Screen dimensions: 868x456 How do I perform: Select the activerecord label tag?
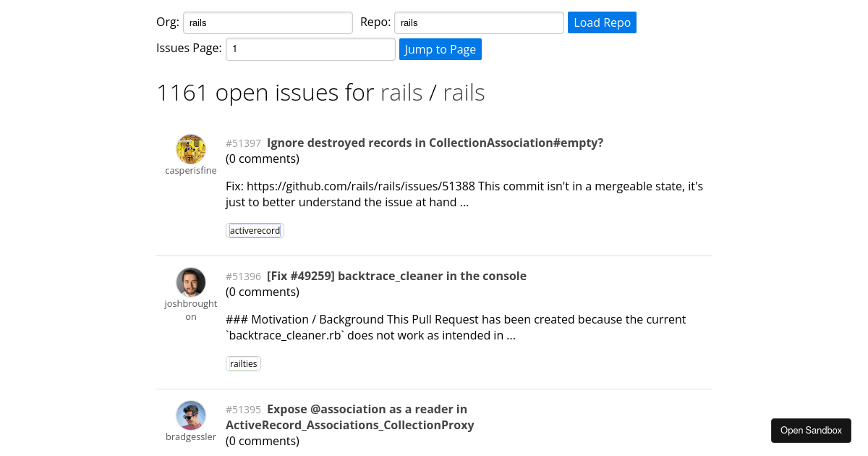(255, 230)
